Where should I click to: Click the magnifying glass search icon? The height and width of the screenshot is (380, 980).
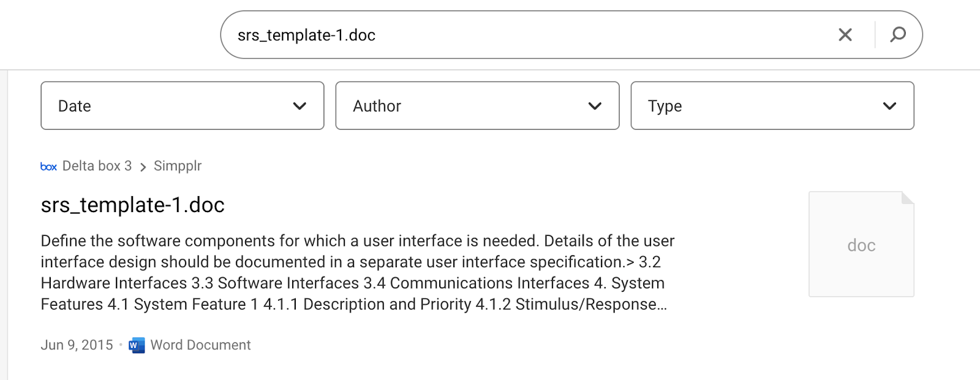click(898, 34)
